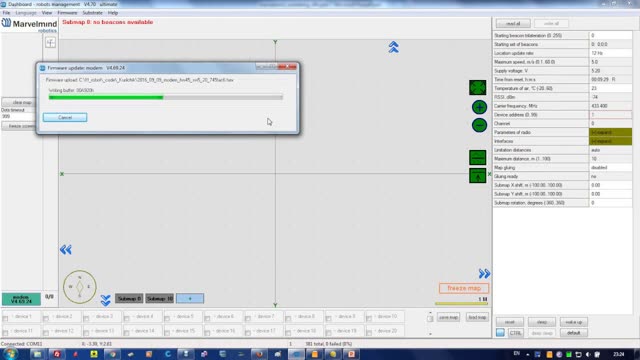The width and height of the screenshot is (640, 360).
Task: Click the axes icon in left toolbar
Action: (x=50, y=42)
